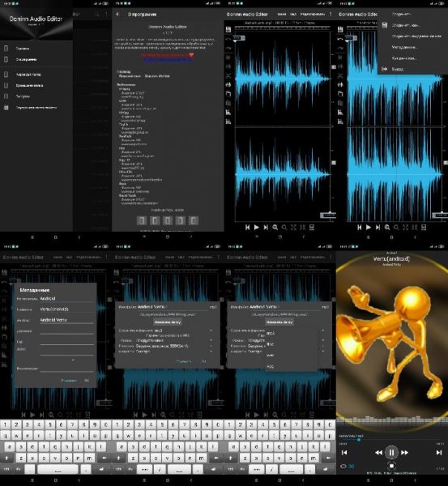This screenshot has height=486, width=448.
Task: Jump to start under the small-waveform editor
Action: 247,227
